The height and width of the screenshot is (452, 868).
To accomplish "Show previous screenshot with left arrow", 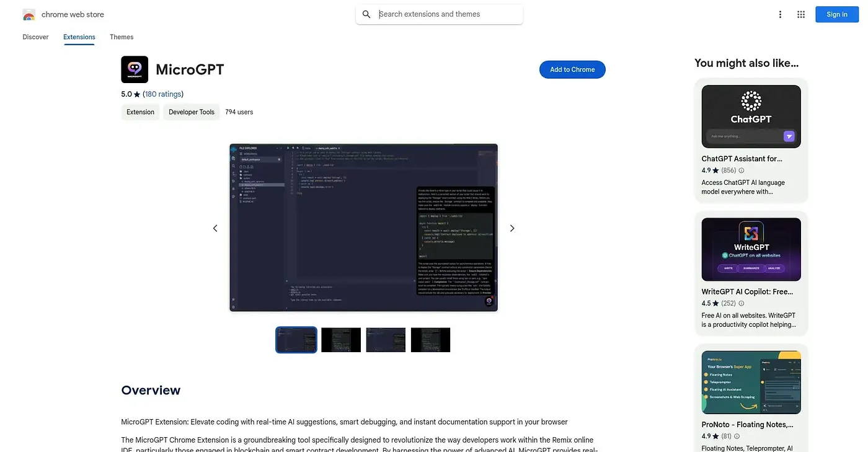I will [215, 228].
